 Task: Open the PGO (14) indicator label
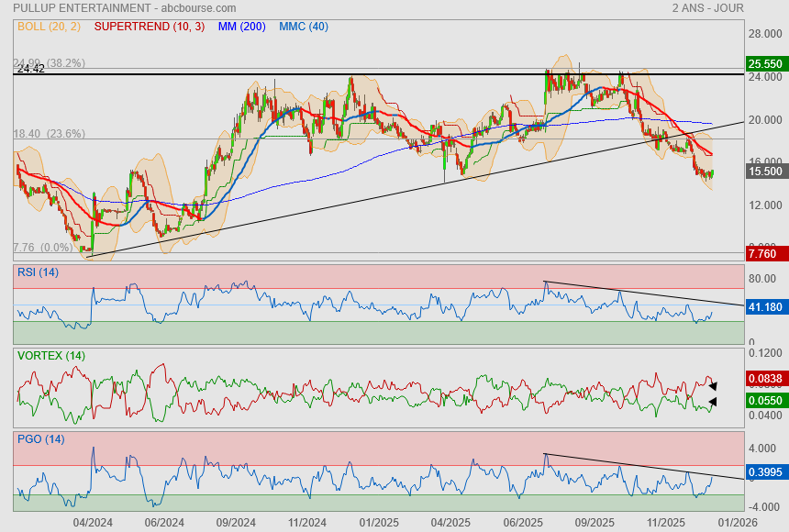(x=40, y=439)
